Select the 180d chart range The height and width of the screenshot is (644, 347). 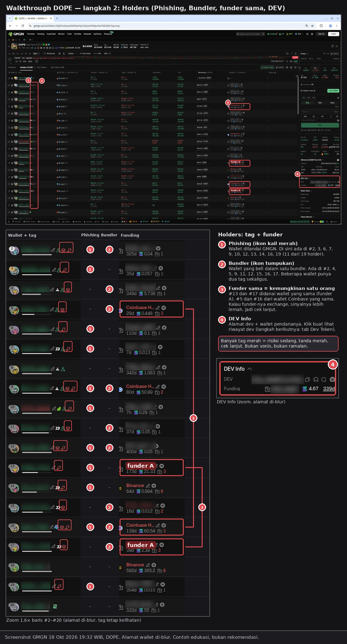[30, 61]
